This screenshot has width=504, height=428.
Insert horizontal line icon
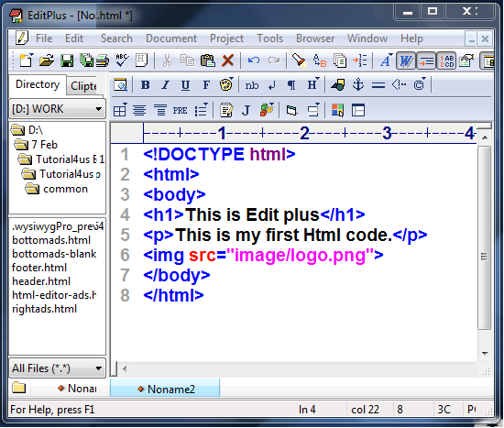[378, 85]
